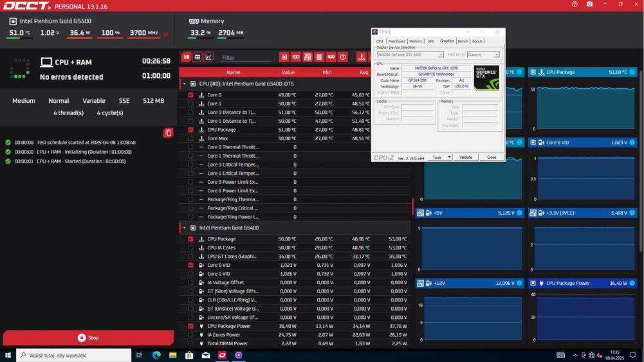The height and width of the screenshot is (362, 644).
Task: Switch to CPU tab in CPU-Z
Action: [380, 41]
